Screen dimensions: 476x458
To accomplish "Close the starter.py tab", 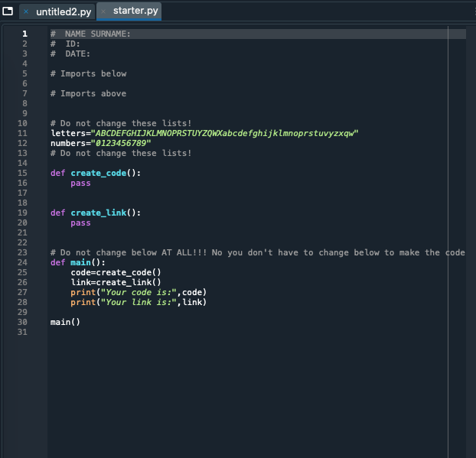I will (x=103, y=11).
